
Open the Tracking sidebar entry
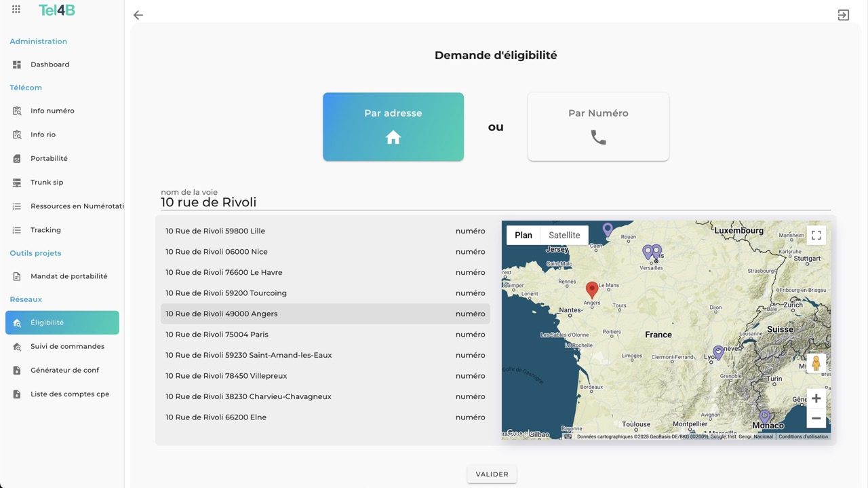[x=45, y=230]
